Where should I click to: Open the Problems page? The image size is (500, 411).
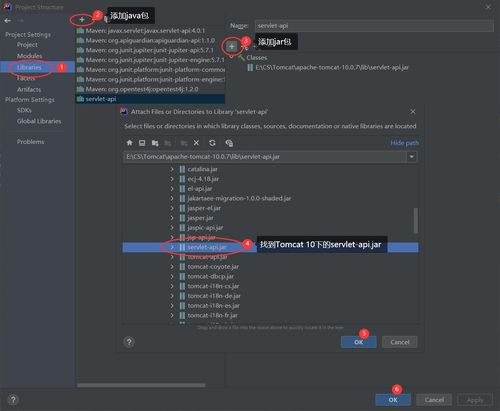[x=31, y=142]
